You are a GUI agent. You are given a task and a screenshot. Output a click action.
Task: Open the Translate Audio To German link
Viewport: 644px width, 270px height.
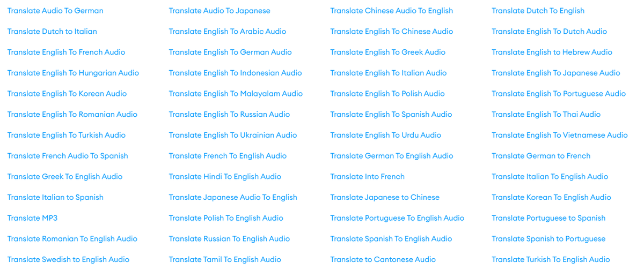pyautogui.click(x=55, y=11)
